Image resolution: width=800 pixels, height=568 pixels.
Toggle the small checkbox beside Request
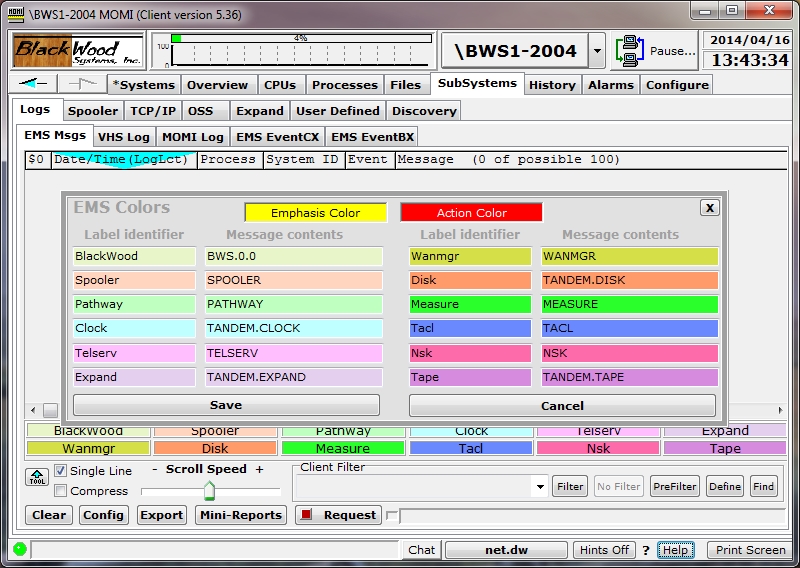coord(392,516)
